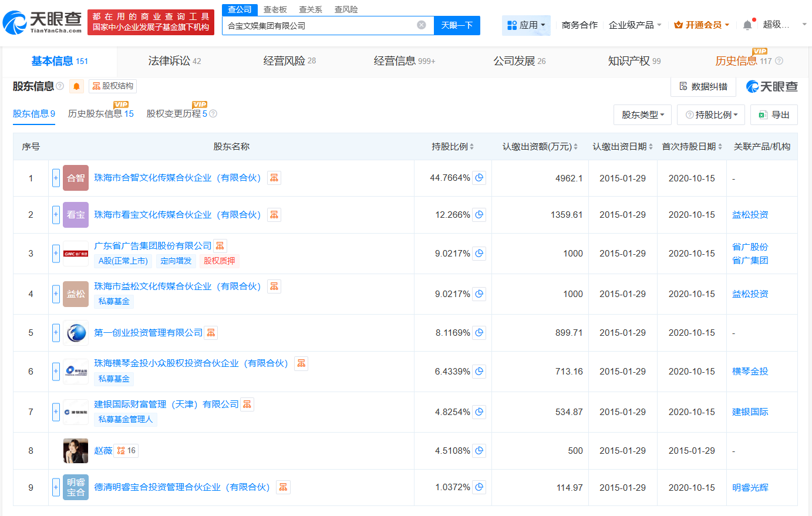The image size is (812, 516).
Task: Open the 益松投资 associated product link
Action: (751, 215)
